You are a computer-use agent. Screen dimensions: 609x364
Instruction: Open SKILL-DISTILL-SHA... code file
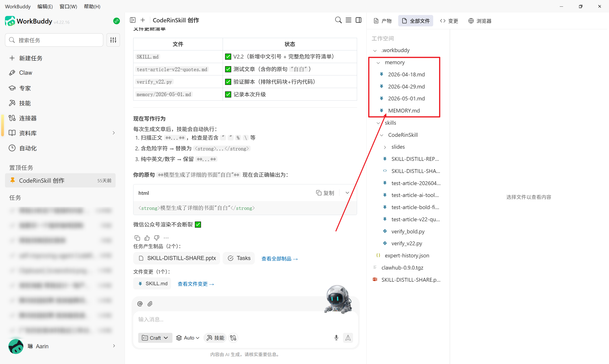pyautogui.click(x=416, y=171)
